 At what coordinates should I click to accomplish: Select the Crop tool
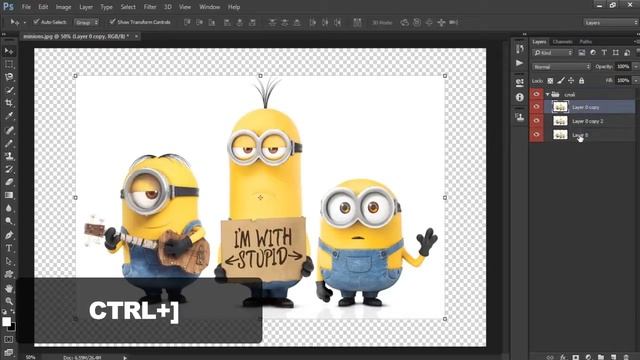(9, 103)
